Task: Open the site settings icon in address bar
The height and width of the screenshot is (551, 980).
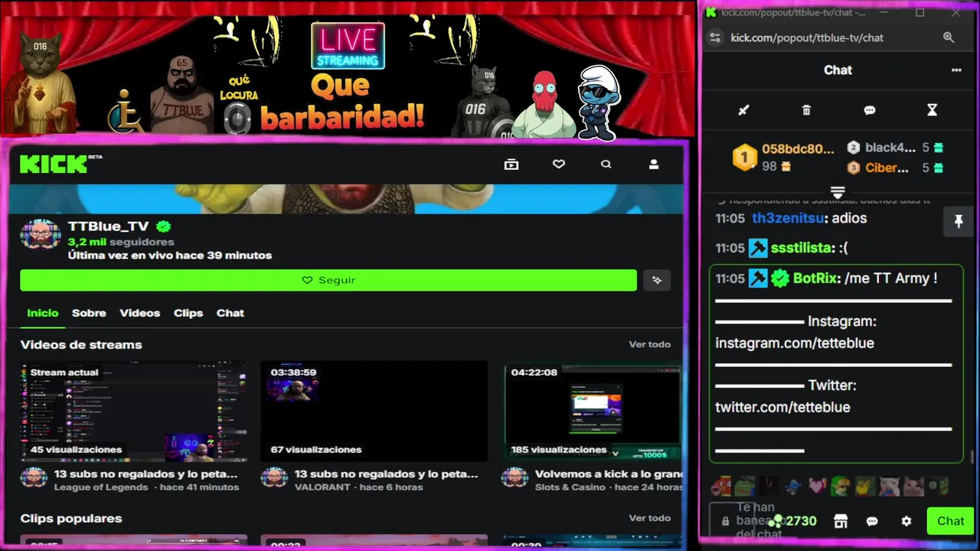Action: [x=715, y=37]
